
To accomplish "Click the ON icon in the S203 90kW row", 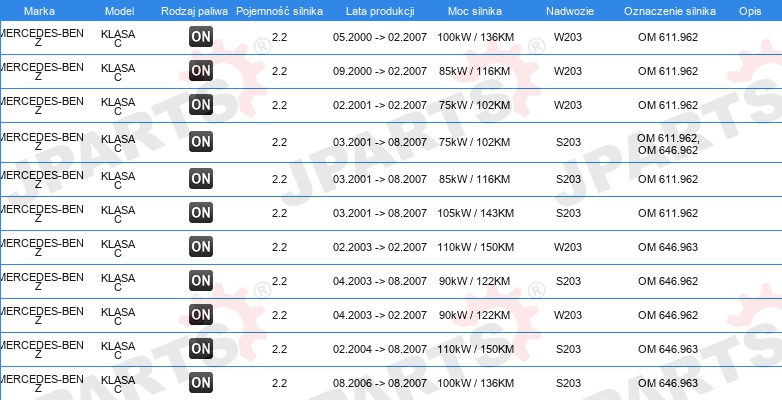I will coord(201,281).
